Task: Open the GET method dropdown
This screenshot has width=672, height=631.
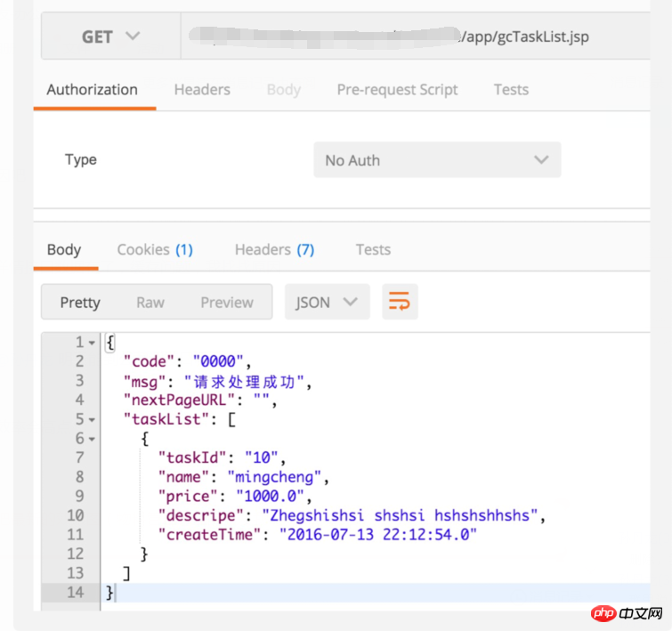Action: [x=110, y=36]
